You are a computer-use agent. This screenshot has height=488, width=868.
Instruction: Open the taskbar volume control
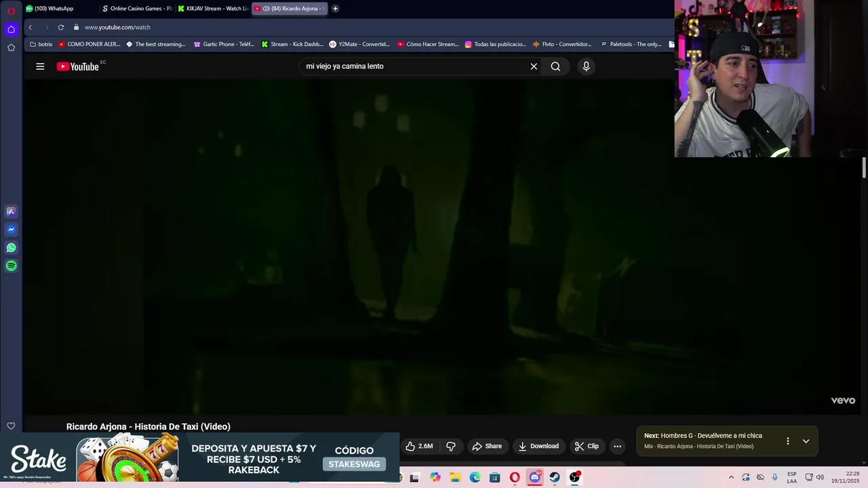[821, 477]
